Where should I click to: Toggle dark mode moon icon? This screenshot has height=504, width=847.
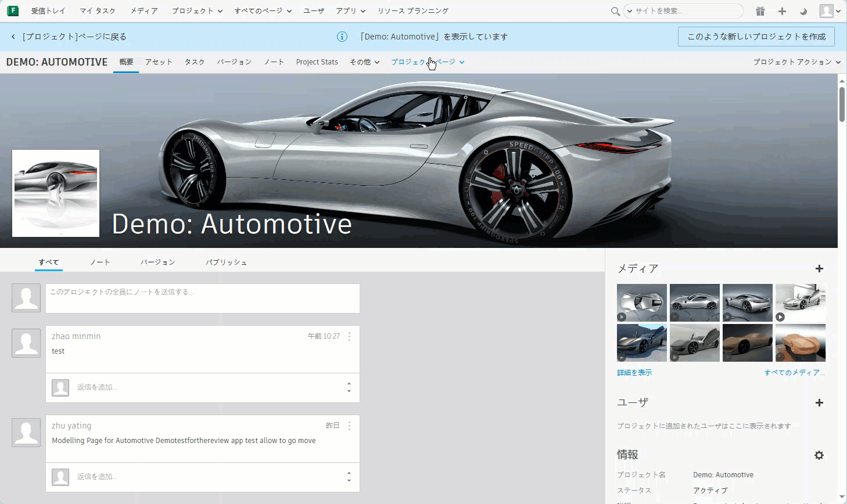point(803,11)
